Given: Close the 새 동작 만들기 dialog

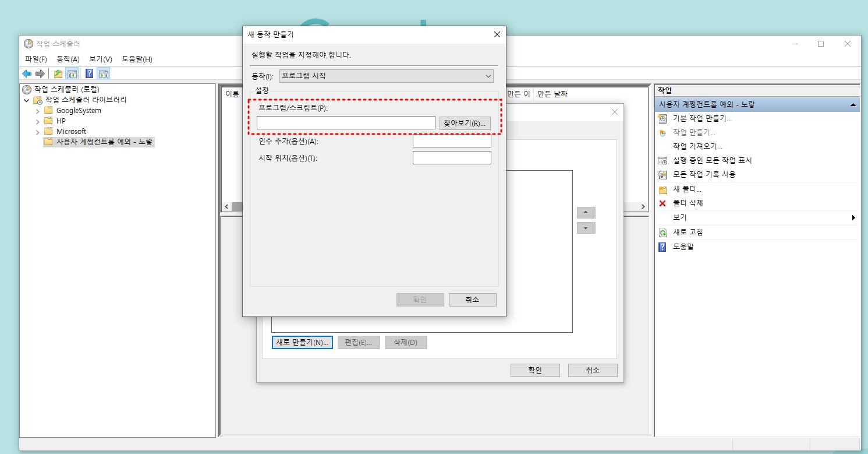Looking at the screenshot, I should [x=497, y=34].
